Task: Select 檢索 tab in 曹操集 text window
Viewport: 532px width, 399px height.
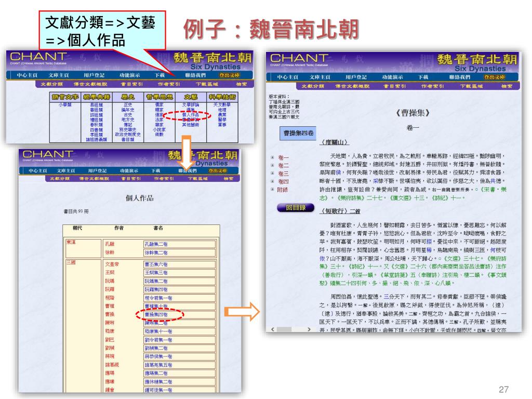Action: pyautogui.click(x=507, y=86)
